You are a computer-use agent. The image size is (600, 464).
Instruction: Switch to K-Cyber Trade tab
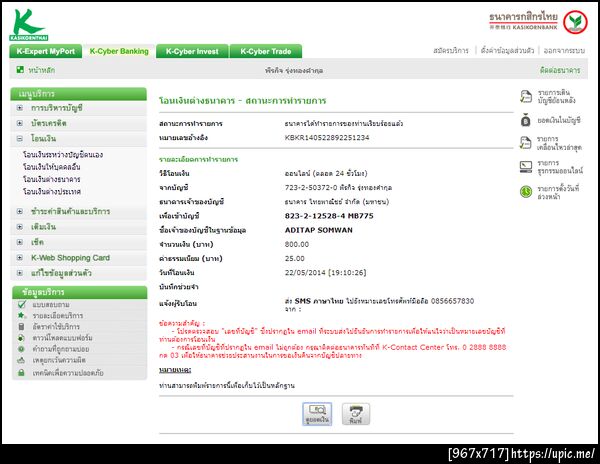[x=266, y=51]
